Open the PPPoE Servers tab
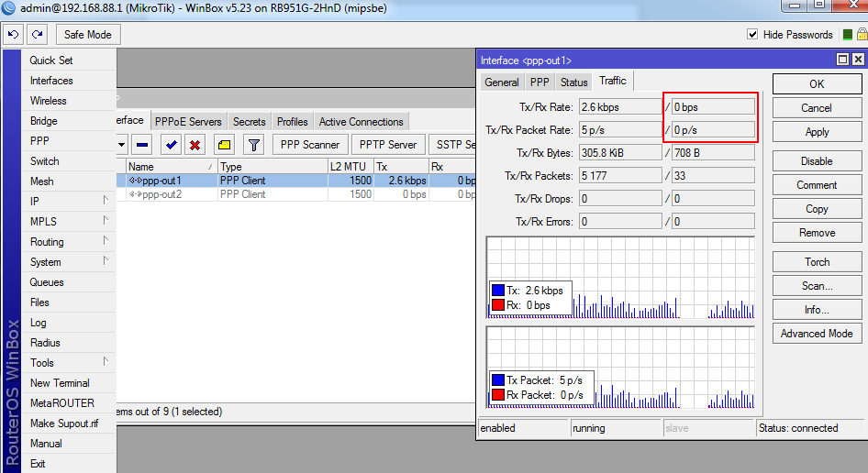868x473 pixels. pos(188,122)
